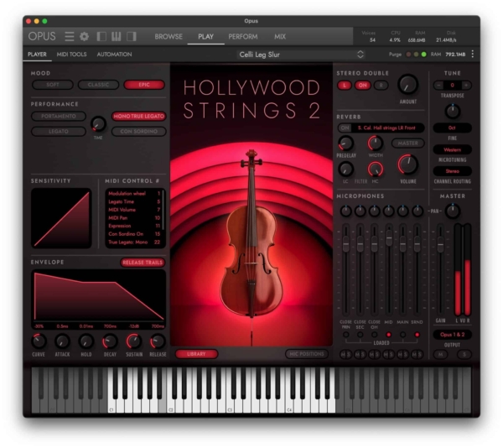Open the Opus 1 & 2 output dropdown

click(x=453, y=335)
